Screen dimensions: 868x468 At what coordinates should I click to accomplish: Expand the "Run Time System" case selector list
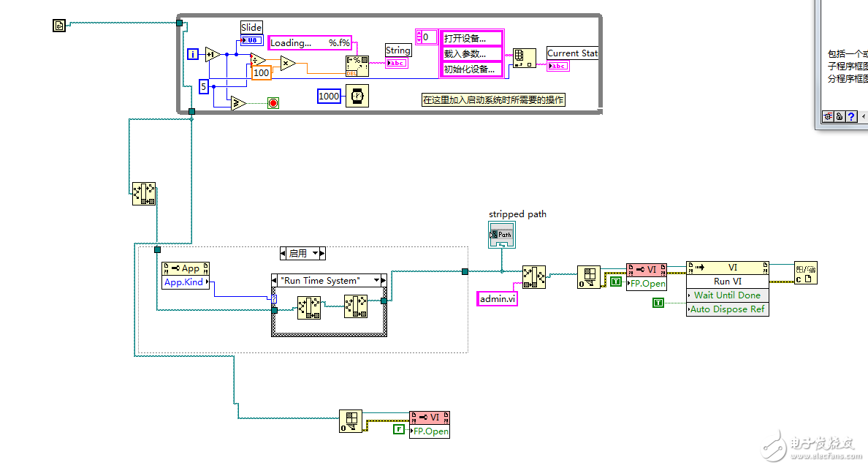coord(376,280)
